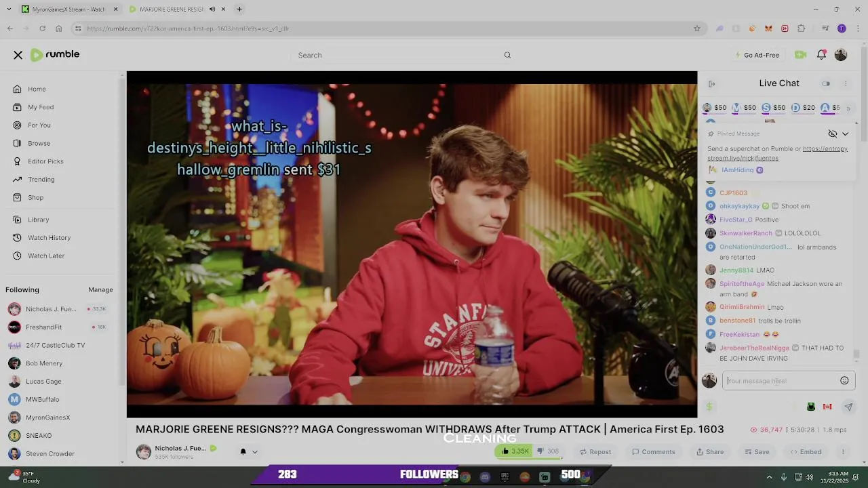
Task: Open the go-live camera icon
Action: pos(800,55)
